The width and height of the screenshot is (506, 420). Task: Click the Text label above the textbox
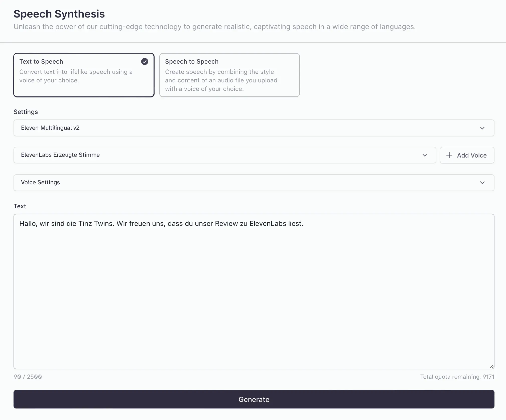point(20,206)
